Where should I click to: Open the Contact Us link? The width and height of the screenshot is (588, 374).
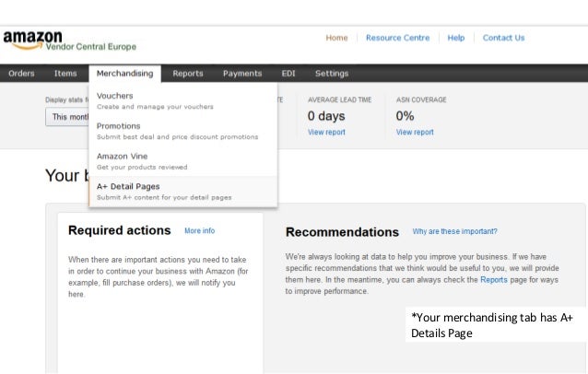tap(503, 38)
